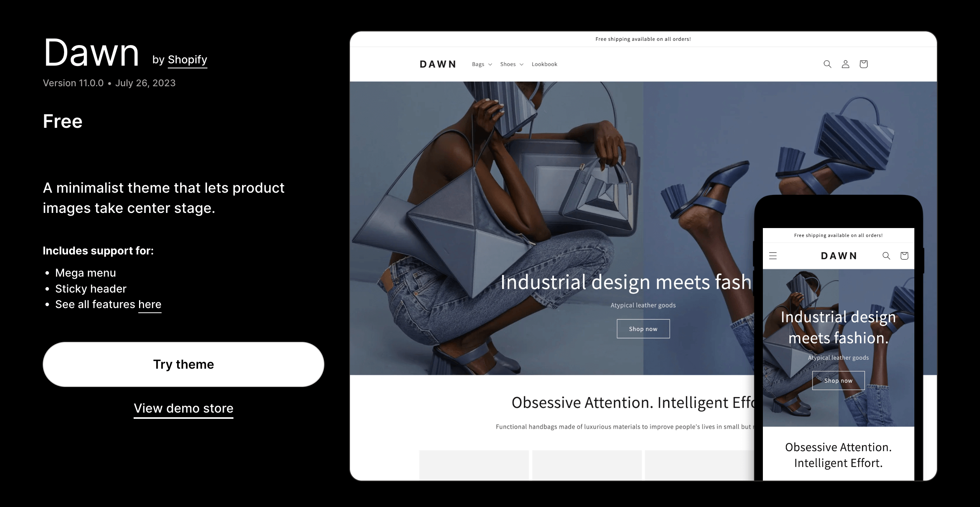Screen dimensions: 980x507
Task: Click the mobile Shop now button
Action: click(x=838, y=380)
